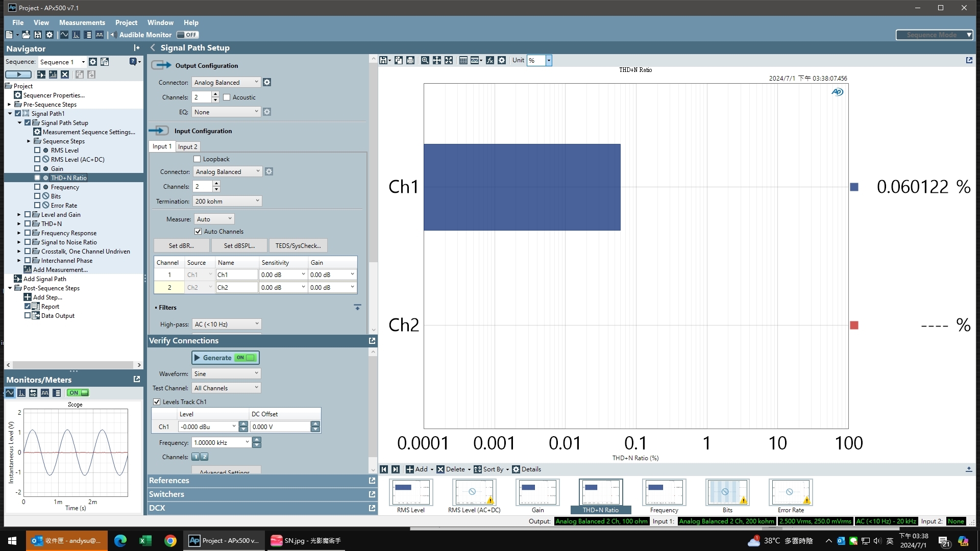Open the High-pass AC (<10 Hz) dropdown
Screen dimensions: 980x551
[227, 324]
